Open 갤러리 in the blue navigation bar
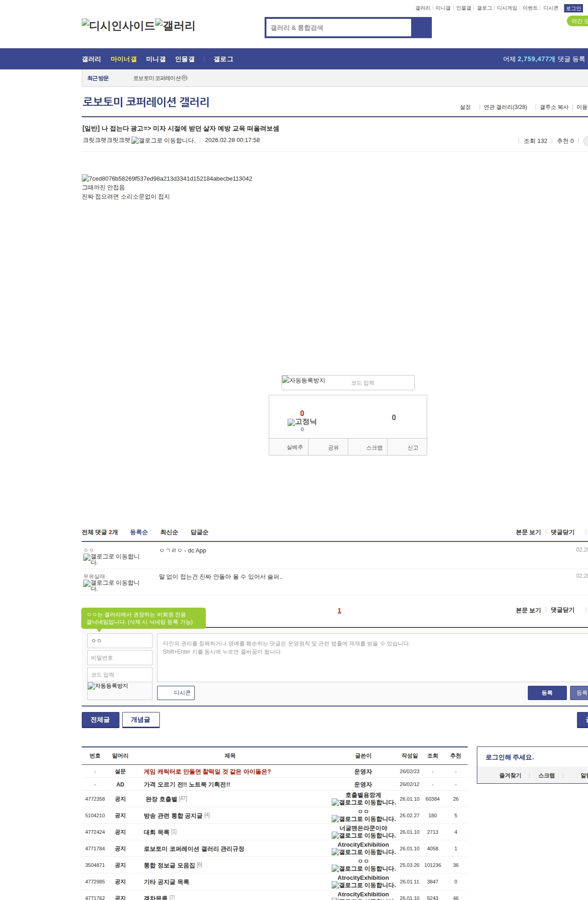Viewport: 588px width, 900px height. [x=91, y=59]
